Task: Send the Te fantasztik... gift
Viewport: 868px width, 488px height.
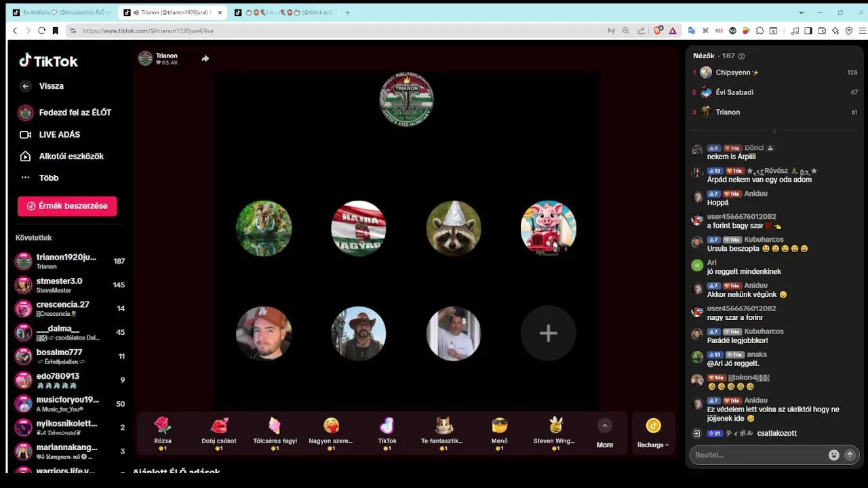Action: (x=442, y=433)
